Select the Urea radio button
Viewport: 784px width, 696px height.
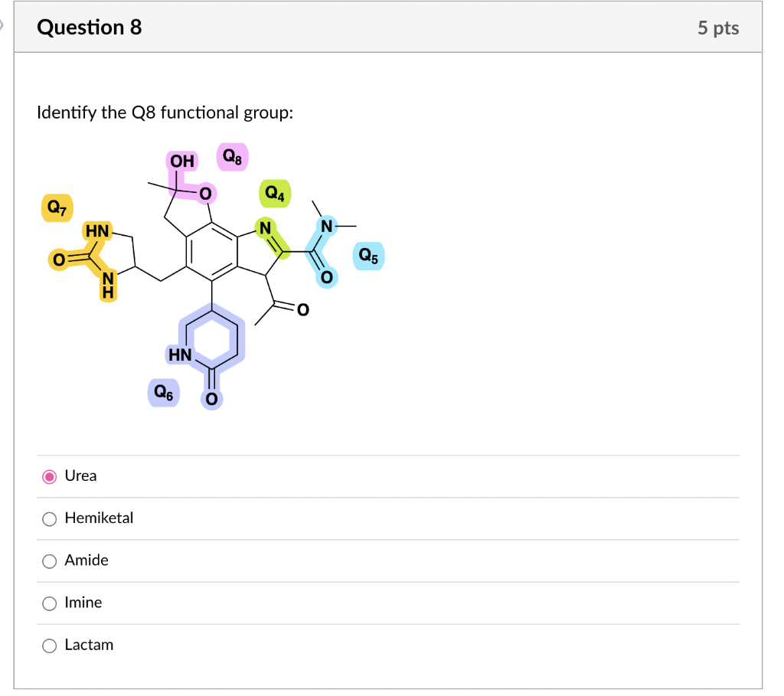coord(49,476)
